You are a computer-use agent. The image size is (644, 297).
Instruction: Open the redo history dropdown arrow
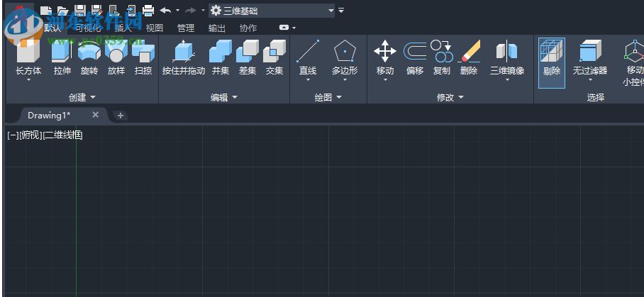(203, 10)
